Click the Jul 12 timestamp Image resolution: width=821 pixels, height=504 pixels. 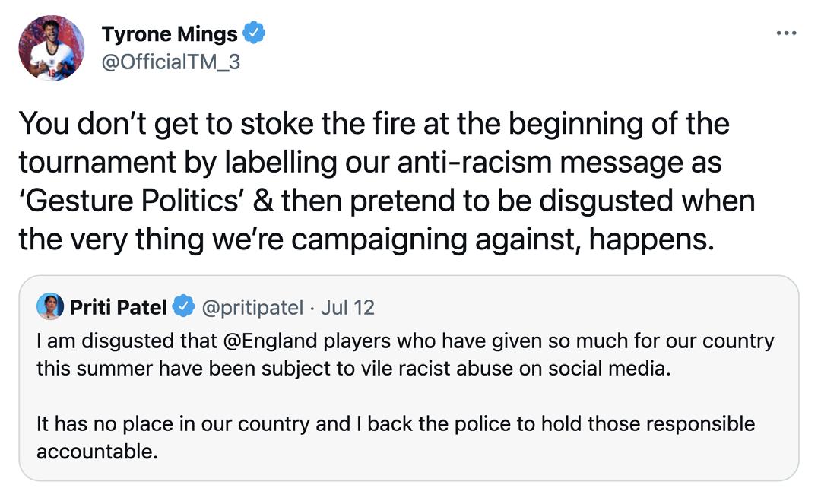coord(348,307)
